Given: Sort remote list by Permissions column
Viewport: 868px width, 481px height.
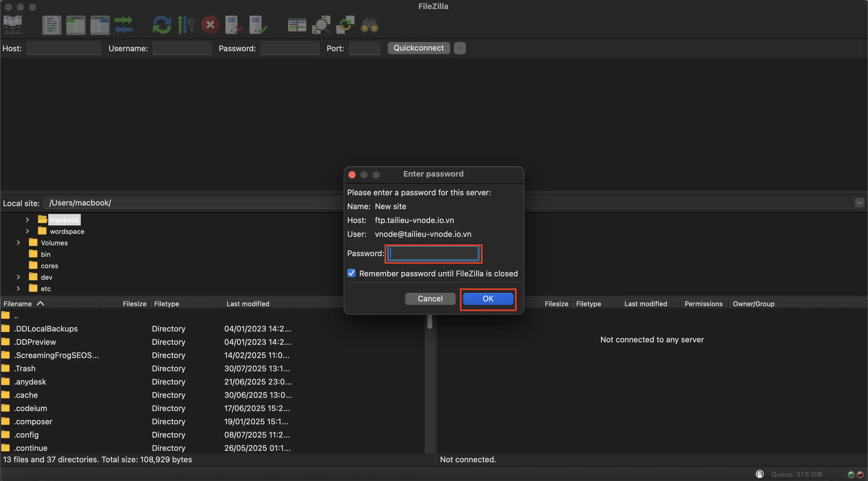Looking at the screenshot, I should (705, 303).
